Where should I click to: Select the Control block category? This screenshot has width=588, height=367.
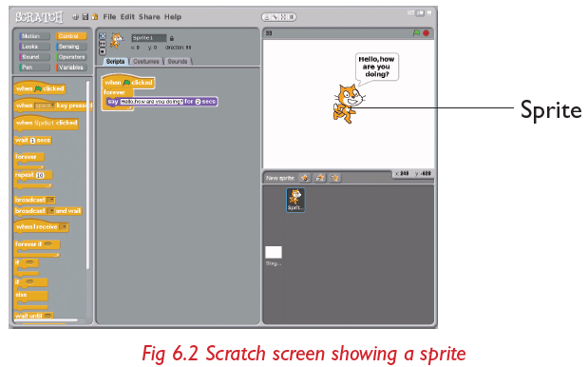pos(71,36)
